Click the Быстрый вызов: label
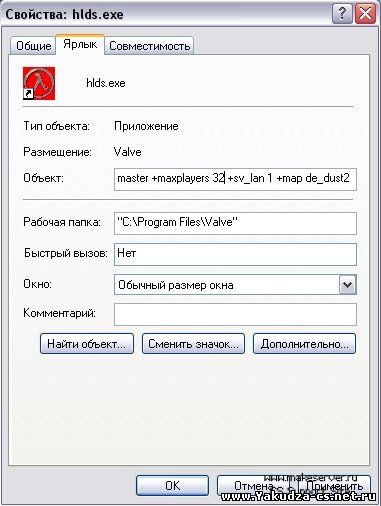381x506 pixels. [x=66, y=253]
